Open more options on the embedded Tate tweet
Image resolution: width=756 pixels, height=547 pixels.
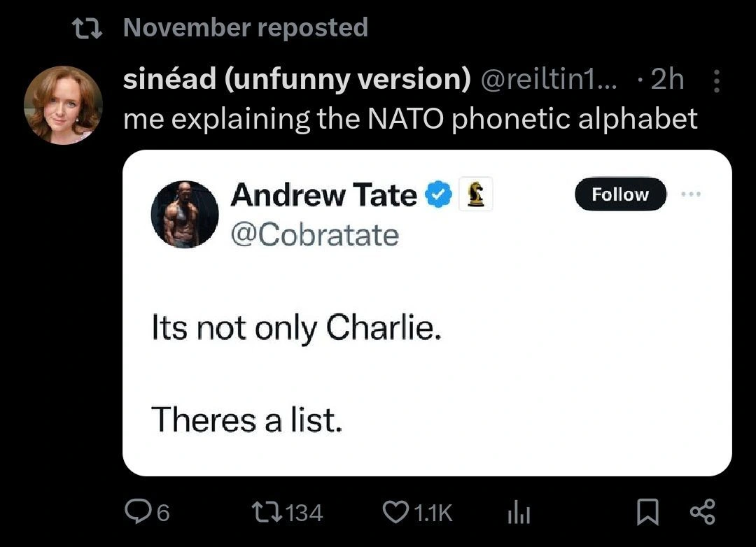pyautogui.click(x=692, y=194)
